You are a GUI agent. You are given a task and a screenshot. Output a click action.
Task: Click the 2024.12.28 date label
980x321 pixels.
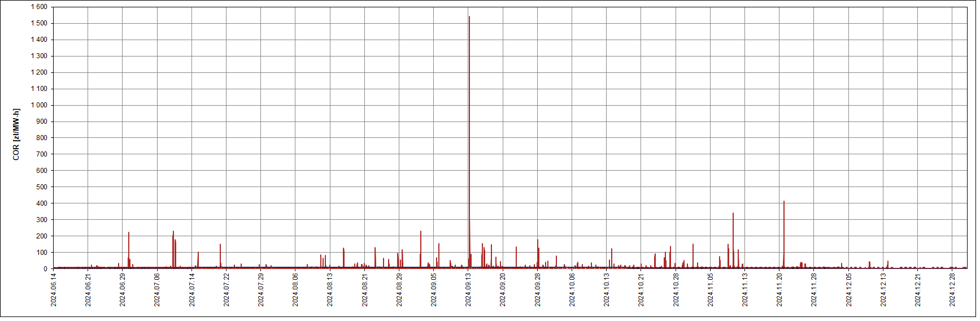pyautogui.click(x=952, y=290)
